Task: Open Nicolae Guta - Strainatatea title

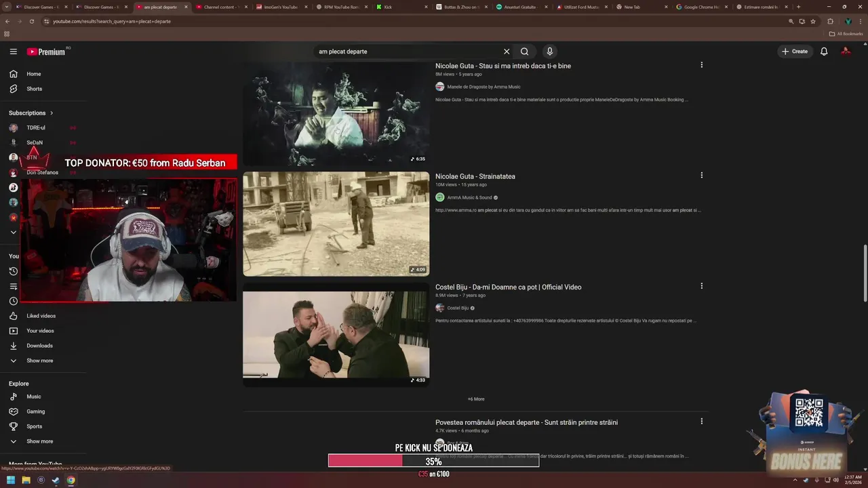Action: [475, 176]
